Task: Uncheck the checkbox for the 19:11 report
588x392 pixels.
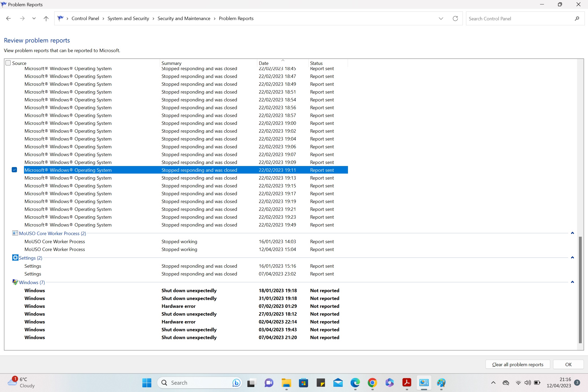Action: point(14,170)
